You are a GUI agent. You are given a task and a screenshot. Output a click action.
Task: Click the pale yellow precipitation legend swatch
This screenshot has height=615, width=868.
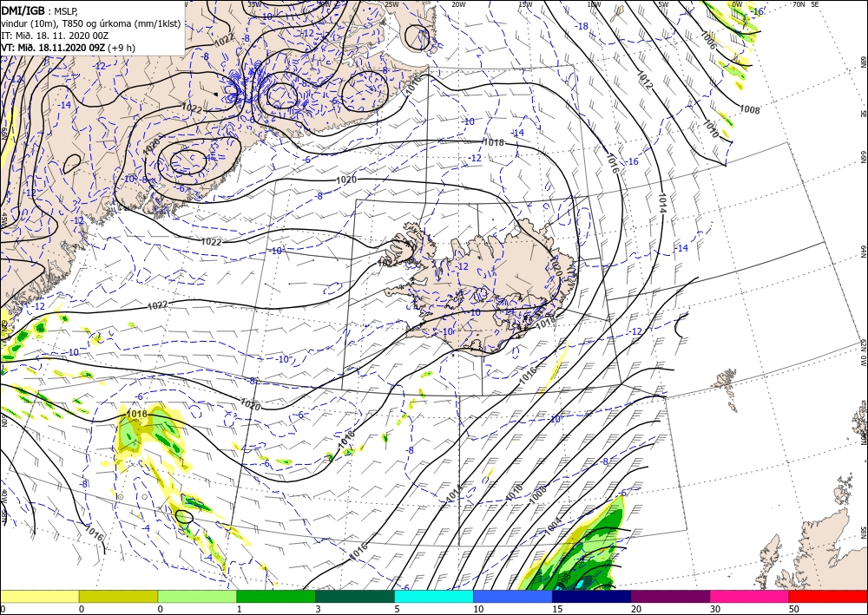(39, 596)
